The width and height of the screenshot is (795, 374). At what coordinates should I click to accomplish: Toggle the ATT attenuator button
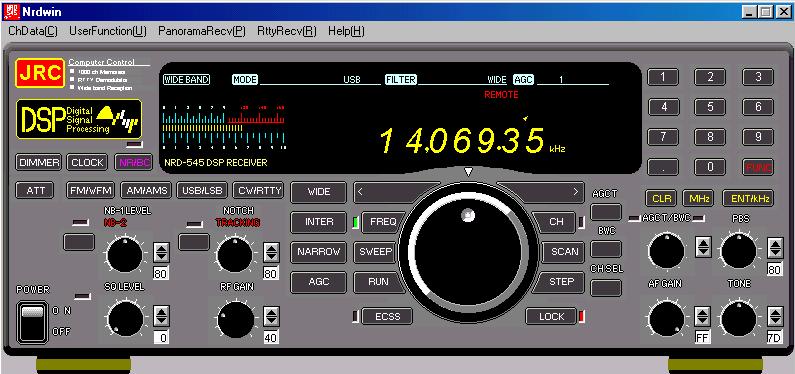coord(35,191)
